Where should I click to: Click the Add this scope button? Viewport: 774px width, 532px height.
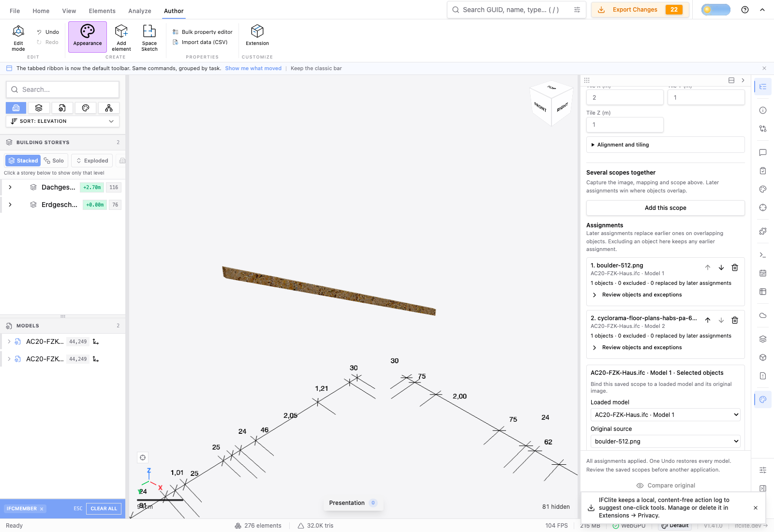tap(665, 208)
